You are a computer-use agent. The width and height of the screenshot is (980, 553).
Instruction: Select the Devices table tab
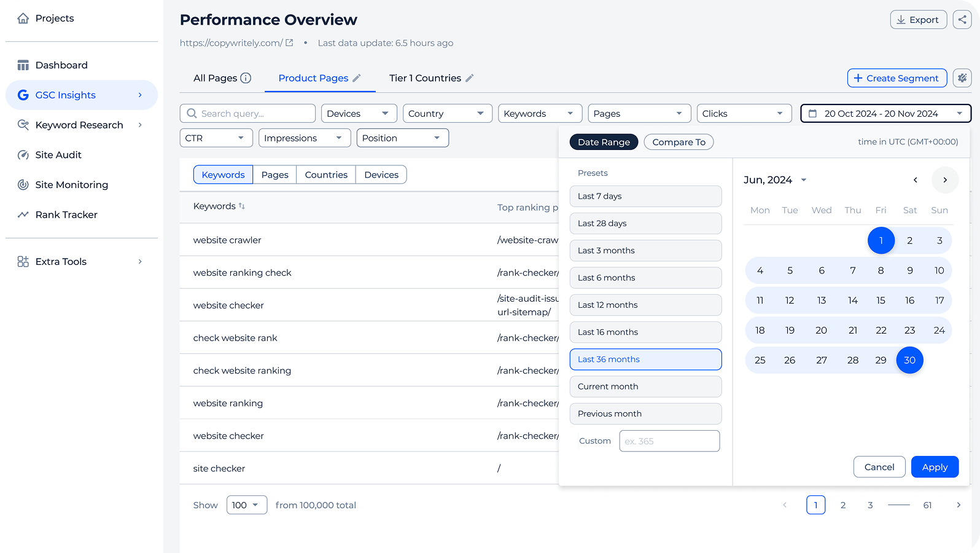pos(381,175)
